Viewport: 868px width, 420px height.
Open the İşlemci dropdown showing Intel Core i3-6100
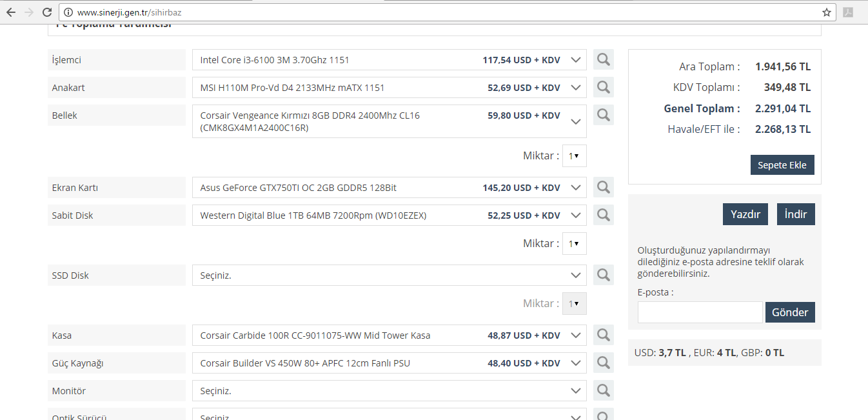click(390, 60)
